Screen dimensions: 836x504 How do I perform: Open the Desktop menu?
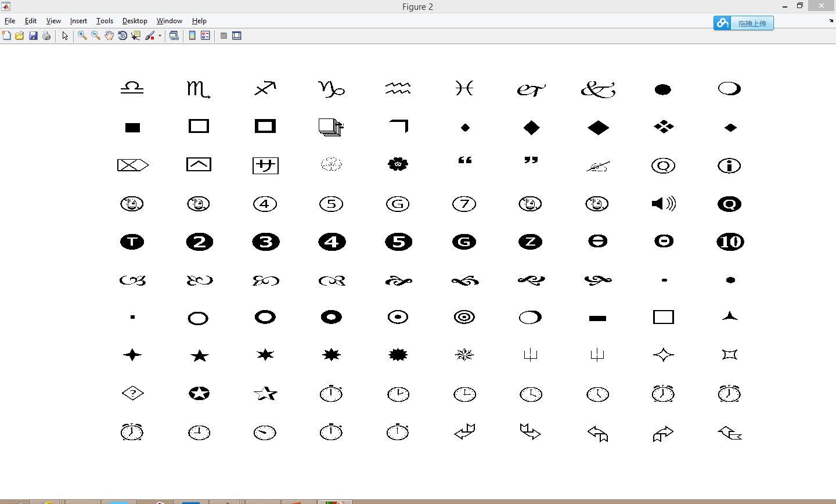pyautogui.click(x=135, y=21)
